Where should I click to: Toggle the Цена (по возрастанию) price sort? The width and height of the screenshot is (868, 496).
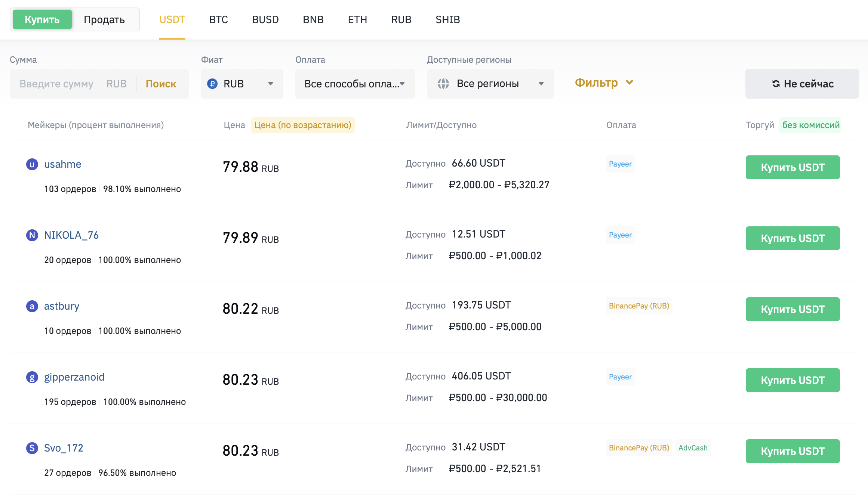[302, 125]
